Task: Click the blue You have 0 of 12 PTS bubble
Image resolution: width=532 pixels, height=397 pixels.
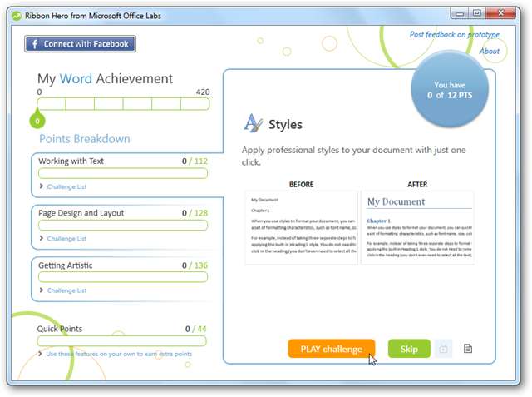Action: [x=450, y=89]
